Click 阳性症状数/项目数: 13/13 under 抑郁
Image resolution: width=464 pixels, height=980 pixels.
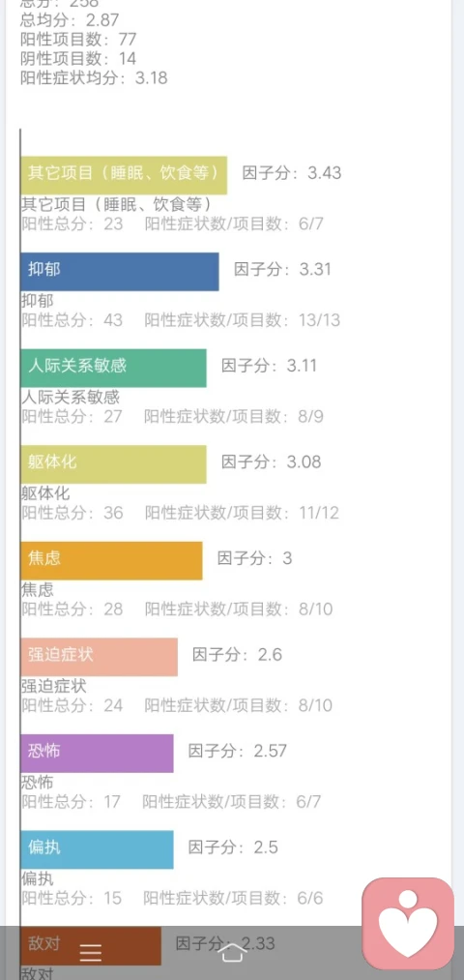pyautogui.click(x=243, y=320)
